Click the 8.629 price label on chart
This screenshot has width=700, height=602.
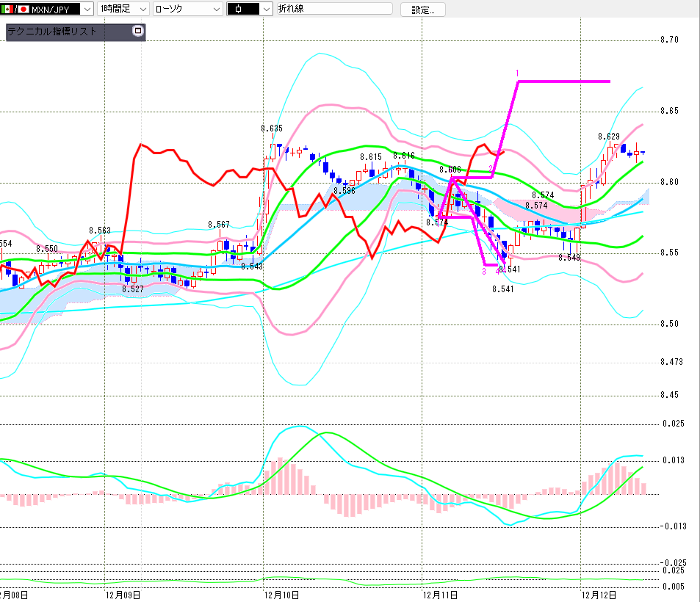pos(609,137)
